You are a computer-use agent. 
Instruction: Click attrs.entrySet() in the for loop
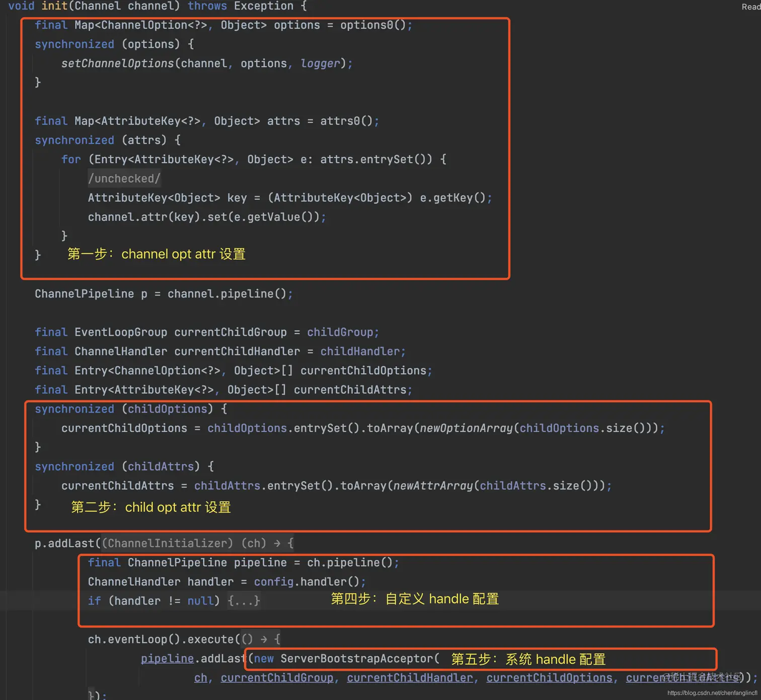tap(376, 159)
